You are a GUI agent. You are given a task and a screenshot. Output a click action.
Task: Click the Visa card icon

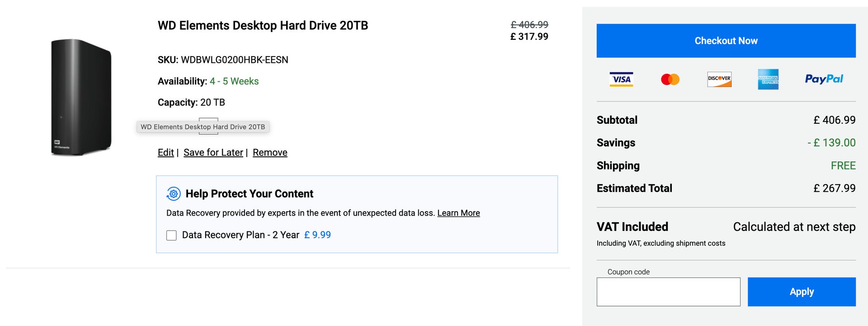[621, 79]
